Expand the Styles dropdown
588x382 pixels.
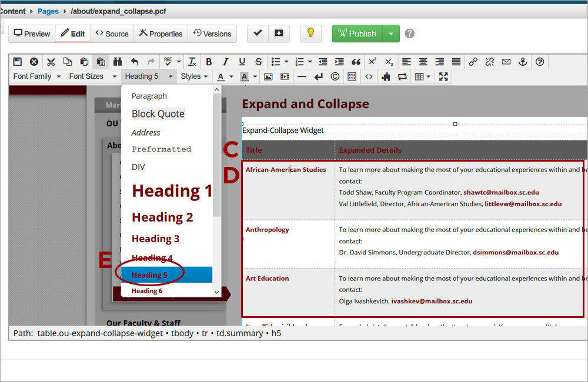click(194, 76)
